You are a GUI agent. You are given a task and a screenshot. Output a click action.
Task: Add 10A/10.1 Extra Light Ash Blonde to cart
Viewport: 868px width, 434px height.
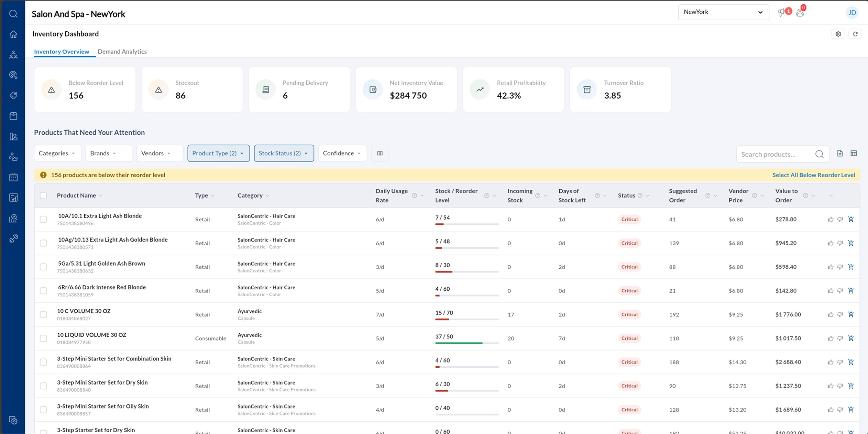[851, 219]
